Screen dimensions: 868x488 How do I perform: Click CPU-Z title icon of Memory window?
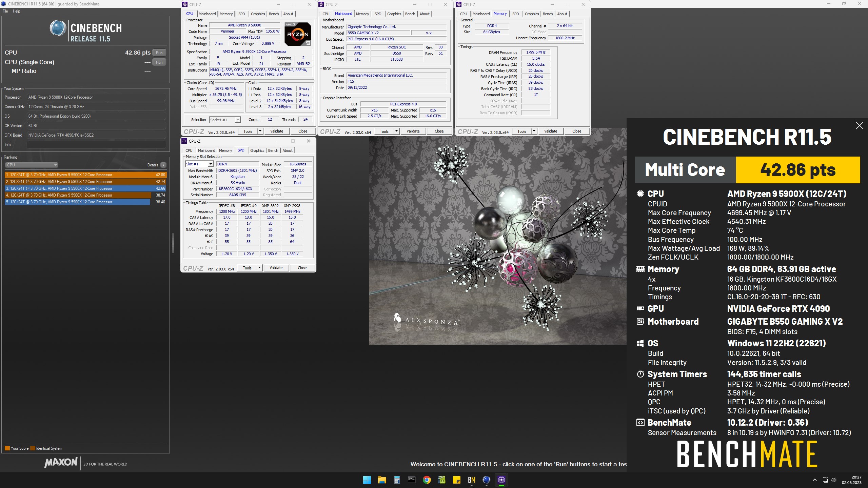pos(459,4)
